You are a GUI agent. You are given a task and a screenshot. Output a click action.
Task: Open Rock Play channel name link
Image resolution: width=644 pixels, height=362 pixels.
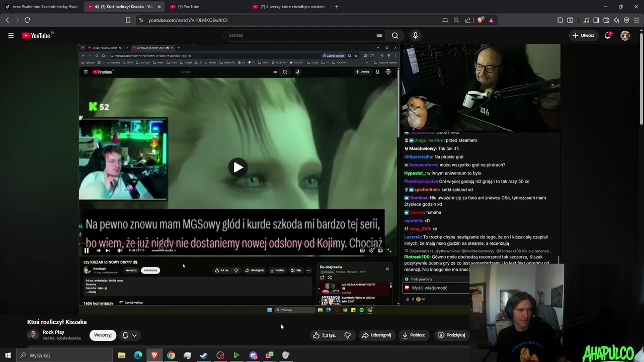[x=53, y=332]
